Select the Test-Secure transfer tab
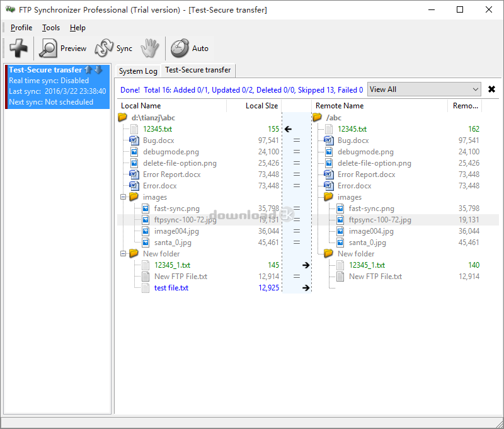The height and width of the screenshot is (429, 504). 198,70
